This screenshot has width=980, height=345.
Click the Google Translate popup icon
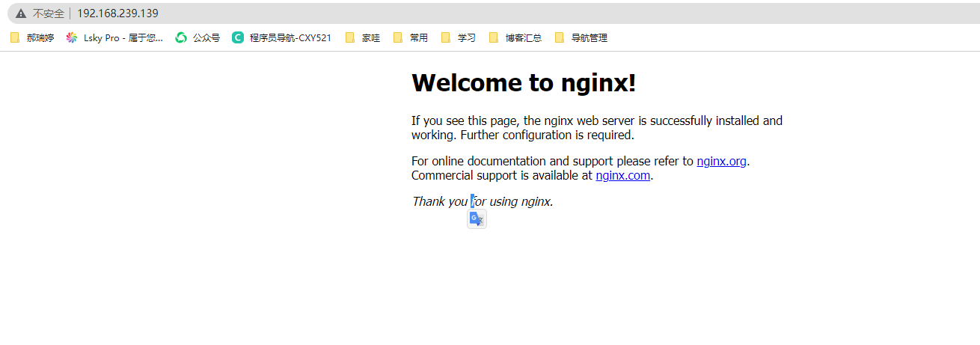[x=477, y=219]
